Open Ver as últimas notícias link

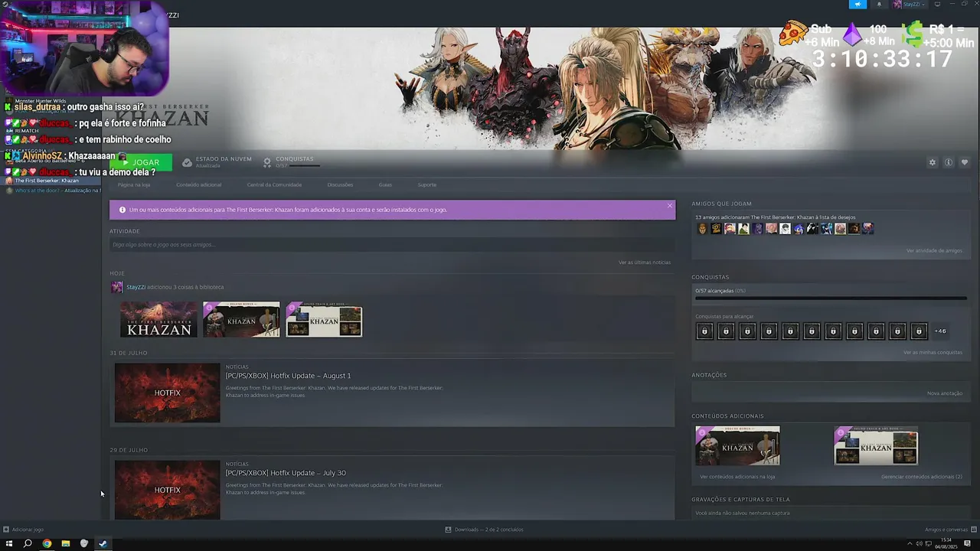click(x=645, y=262)
